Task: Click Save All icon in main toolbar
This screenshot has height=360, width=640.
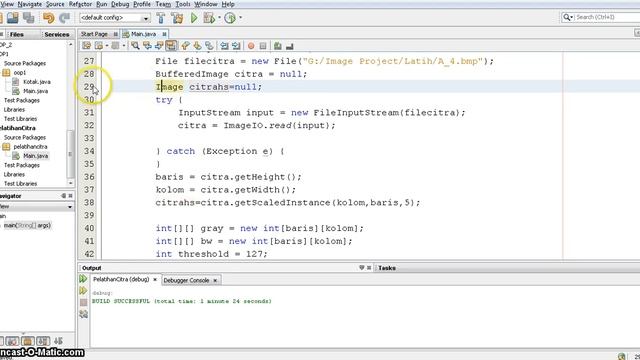Action: [29, 18]
